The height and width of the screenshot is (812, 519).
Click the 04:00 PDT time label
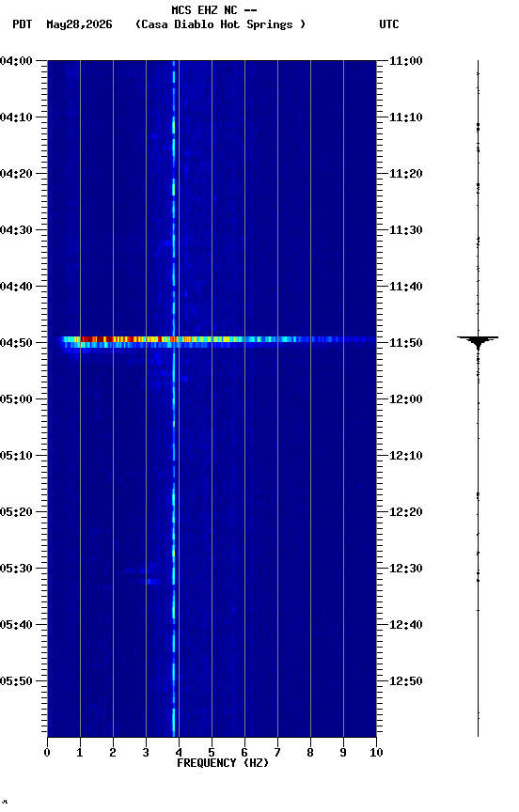click(16, 61)
